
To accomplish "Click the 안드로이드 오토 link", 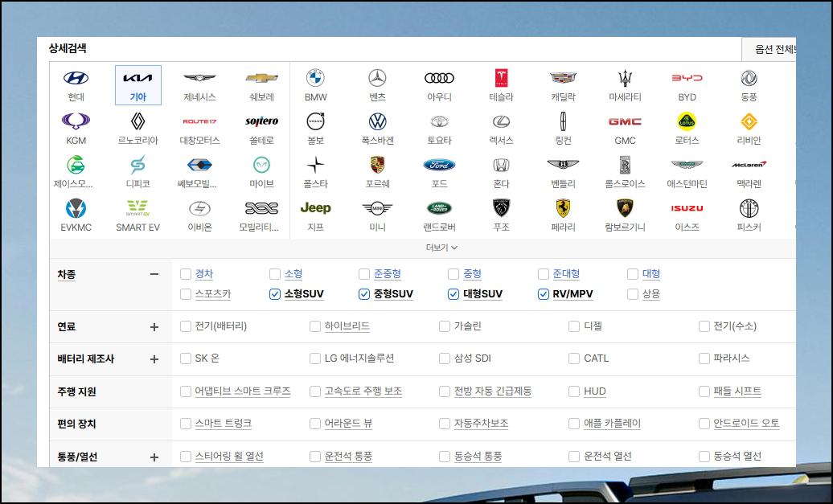I will [x=746, y=424].
